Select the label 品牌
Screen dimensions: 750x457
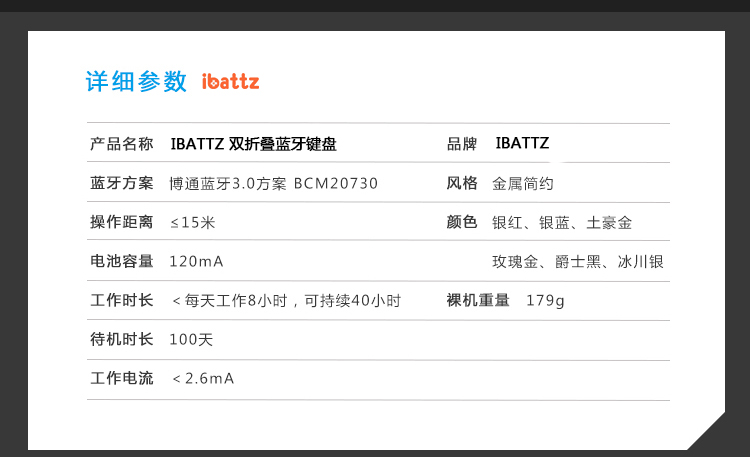pyautogui.click(x=462, y=144)
